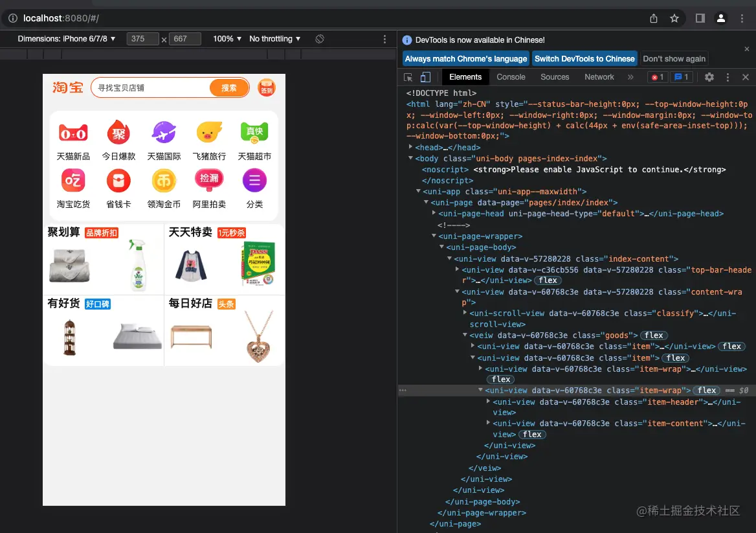The width and height of the screenshot is (756, 533).
Task: Tap the 领淘金币 coin icon
Action: click(164, 181)
